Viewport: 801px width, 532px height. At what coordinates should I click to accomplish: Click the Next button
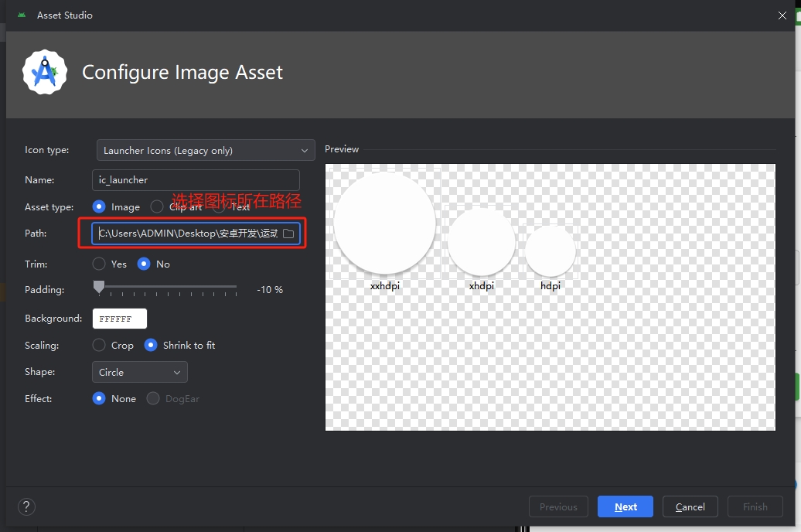(625, 506)
